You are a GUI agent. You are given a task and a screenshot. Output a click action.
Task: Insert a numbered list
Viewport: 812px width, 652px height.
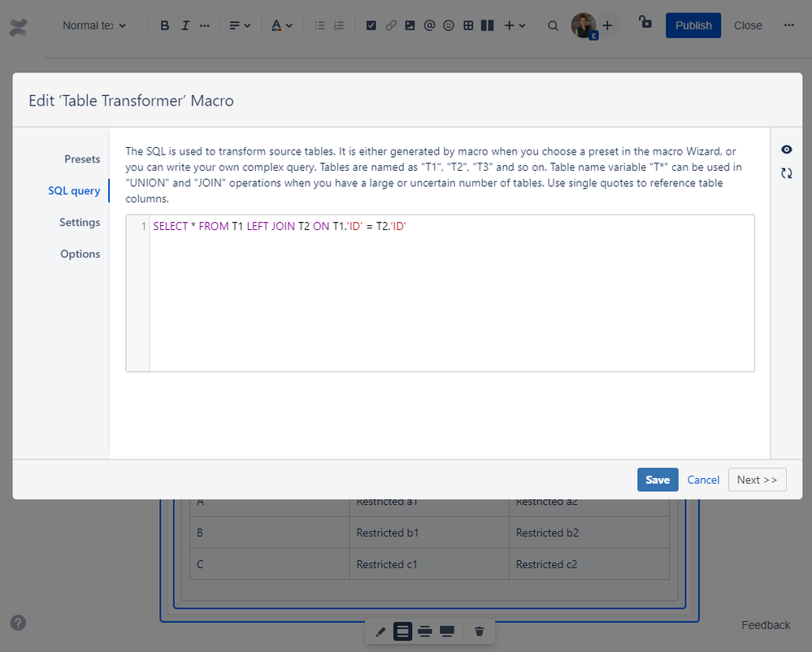coord(339,25)
